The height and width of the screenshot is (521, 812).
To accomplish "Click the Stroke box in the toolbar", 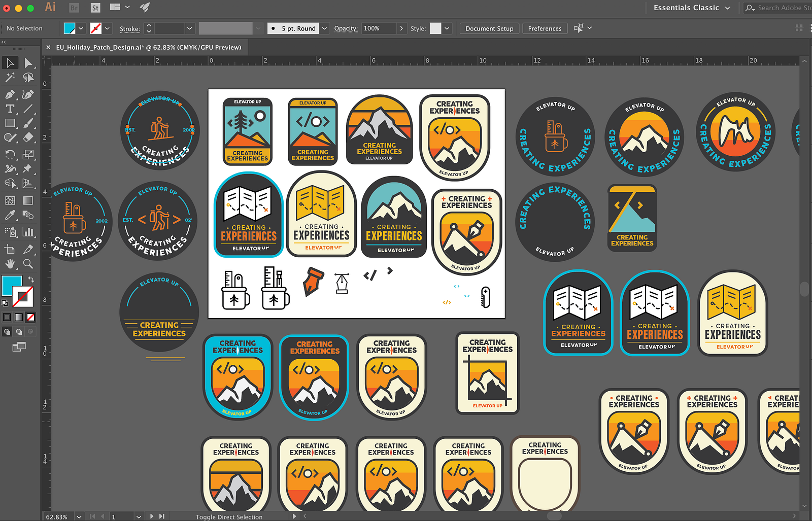I will 23,297.
